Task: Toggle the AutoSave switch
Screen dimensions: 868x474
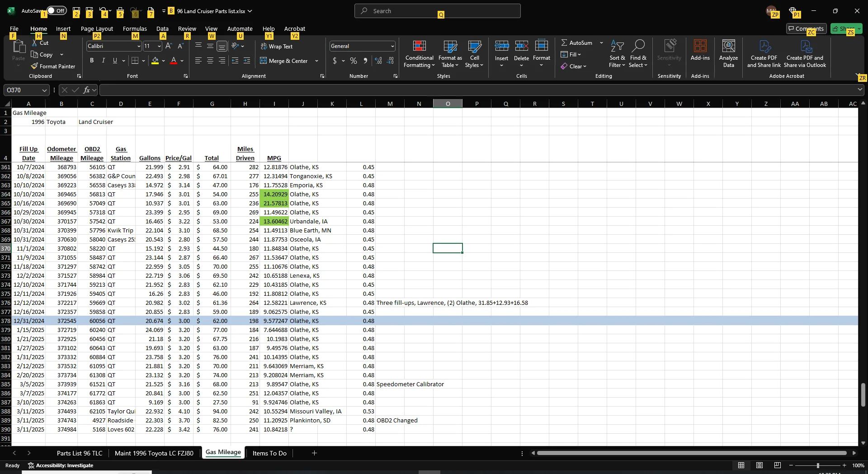Action: point(57,11)
